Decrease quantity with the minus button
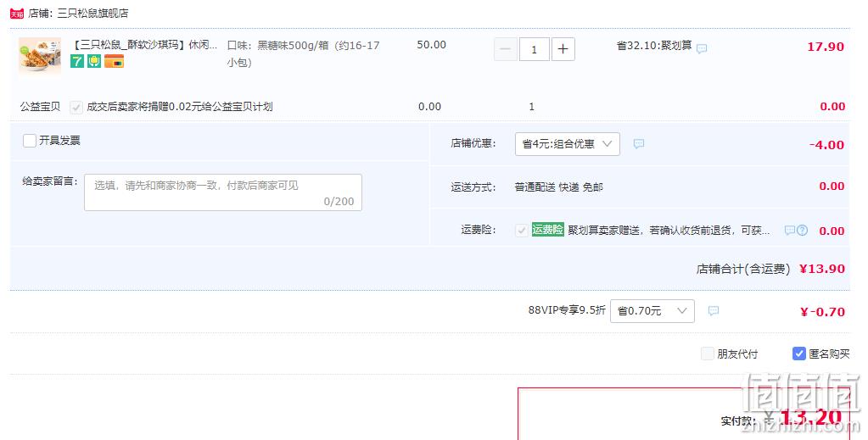 coord(506,49)
